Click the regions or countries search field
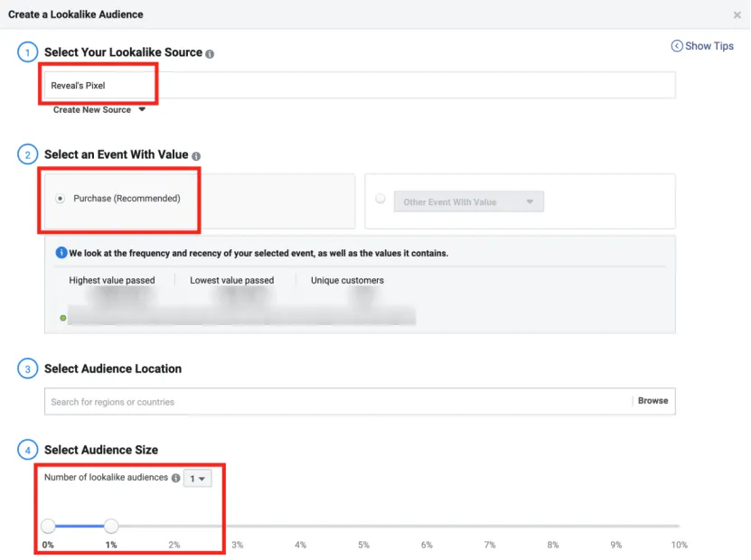 pos(336,401)
